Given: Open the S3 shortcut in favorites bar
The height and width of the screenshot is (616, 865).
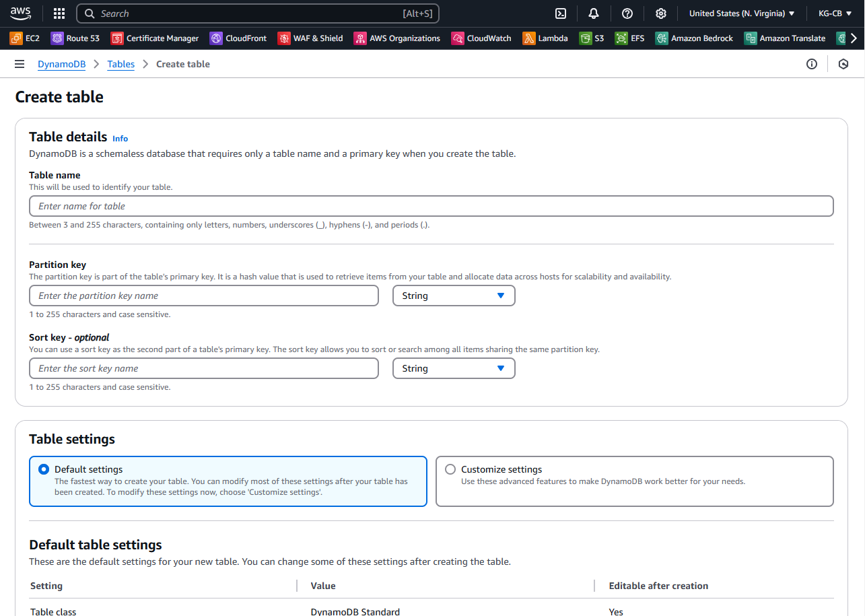Looking at the screenshot, I should pos(592,38).
